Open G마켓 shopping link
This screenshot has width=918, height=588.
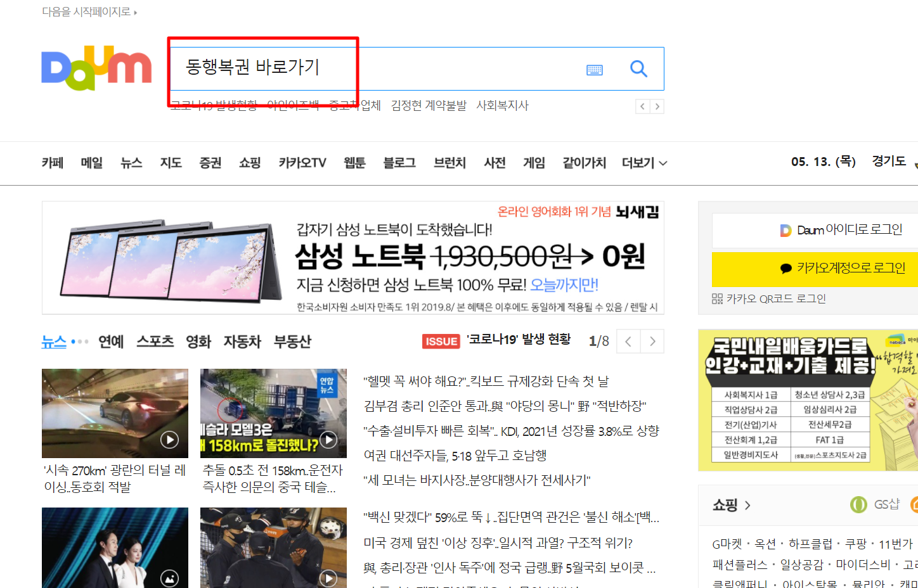(727, 544)
